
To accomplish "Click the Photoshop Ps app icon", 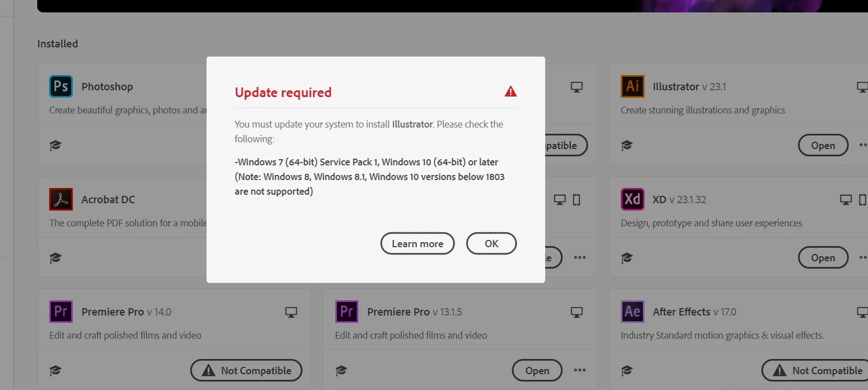I will click(x=61, y=86).
